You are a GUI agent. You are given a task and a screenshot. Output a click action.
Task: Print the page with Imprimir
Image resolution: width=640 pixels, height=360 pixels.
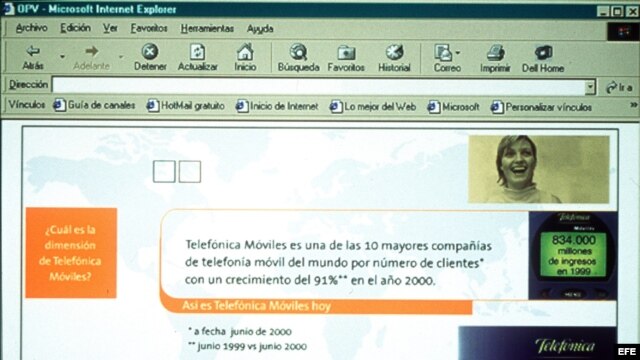(495, 58)
